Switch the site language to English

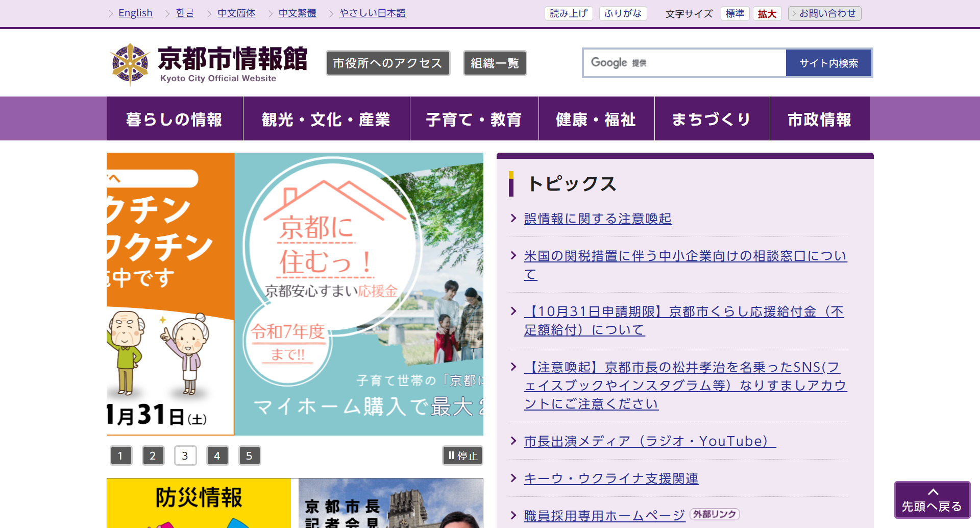135,13
